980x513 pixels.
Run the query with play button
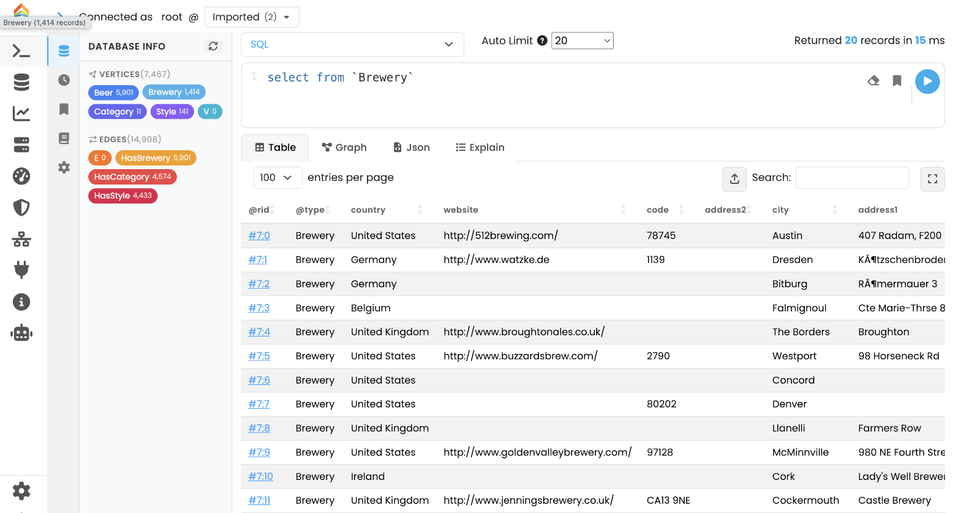click(927, 82)
